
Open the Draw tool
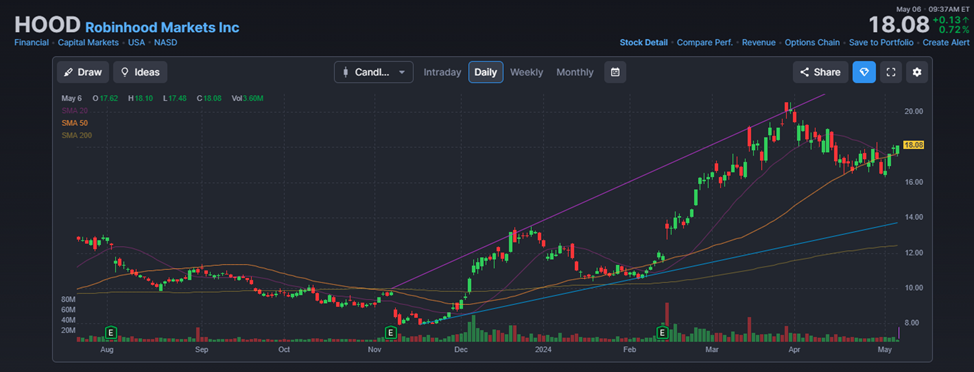[83, 72]
